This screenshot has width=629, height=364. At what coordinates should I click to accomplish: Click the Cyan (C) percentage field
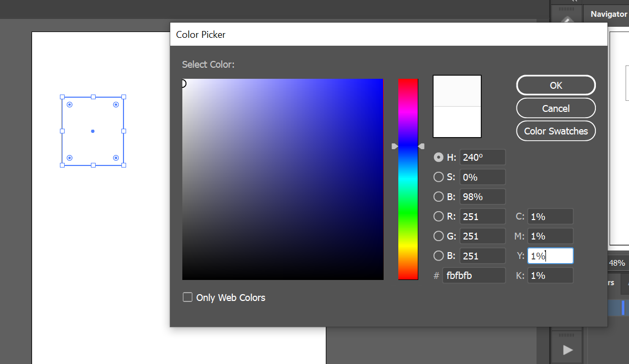click(550, 216)
